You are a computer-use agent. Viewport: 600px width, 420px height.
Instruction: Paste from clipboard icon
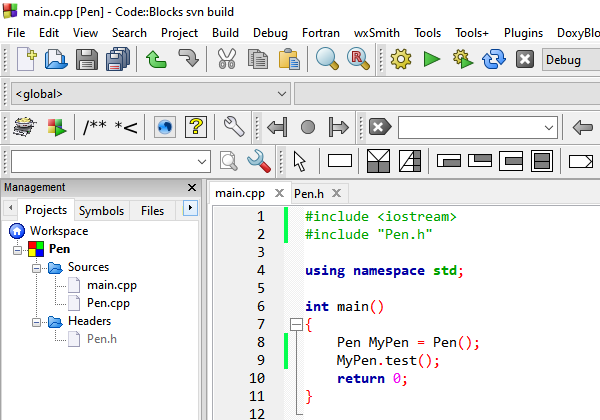tap(289, 60)
